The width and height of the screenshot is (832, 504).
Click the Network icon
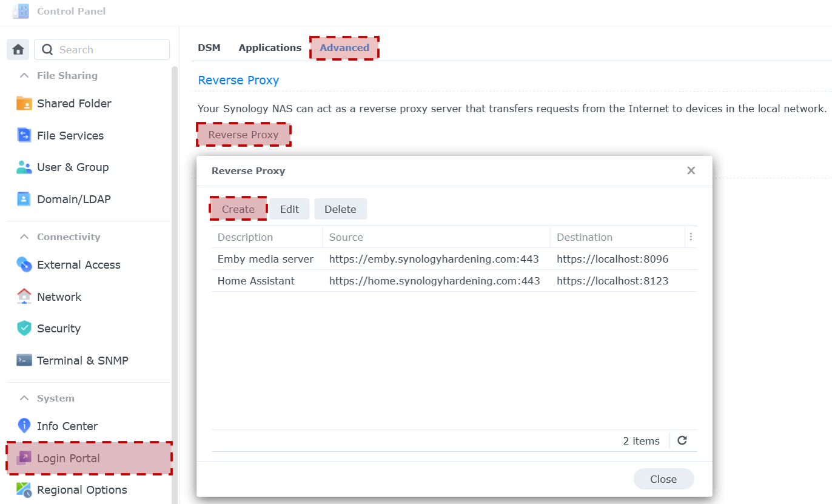(24, 297)
